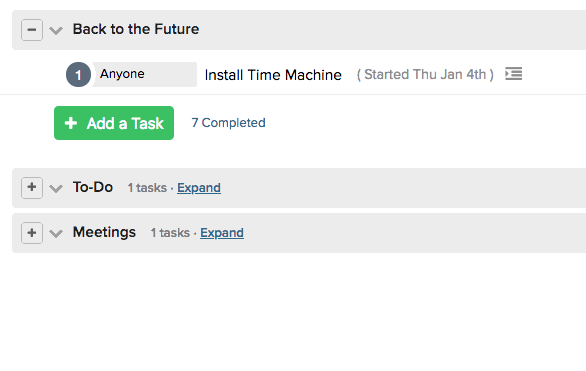Screen dimensions: 586x371
Task: Click the priority 1 badge
Action: click(x=78, y=75)
